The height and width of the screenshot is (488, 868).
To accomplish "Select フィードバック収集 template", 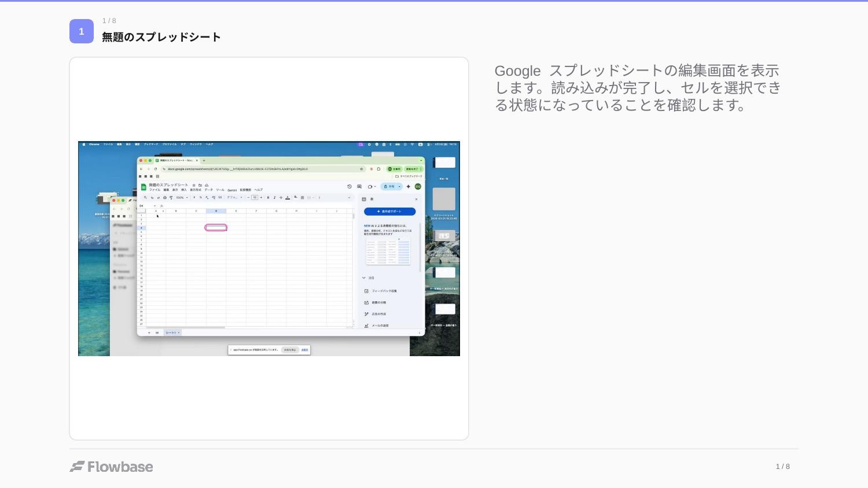I will [x=384, y=291].
